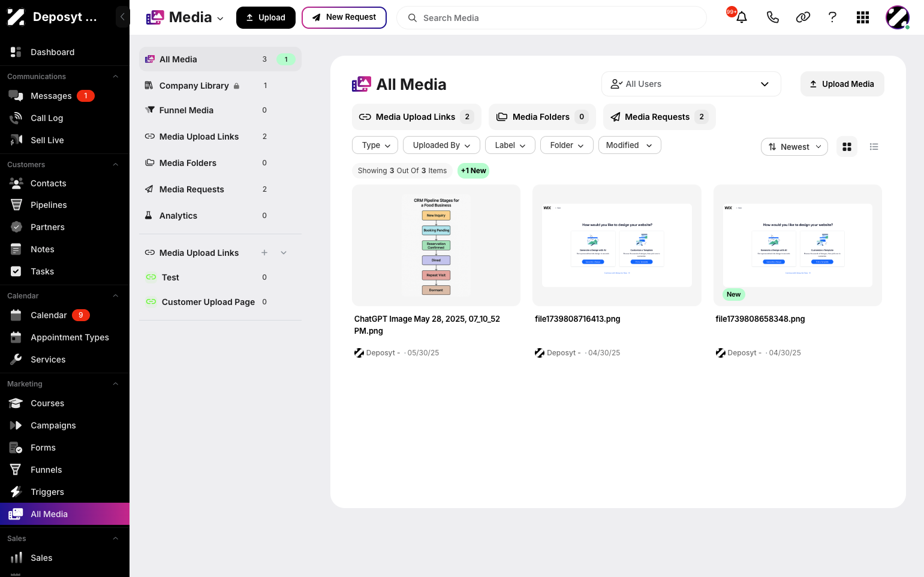Open the apps grid launcher

tap(863, 17)
